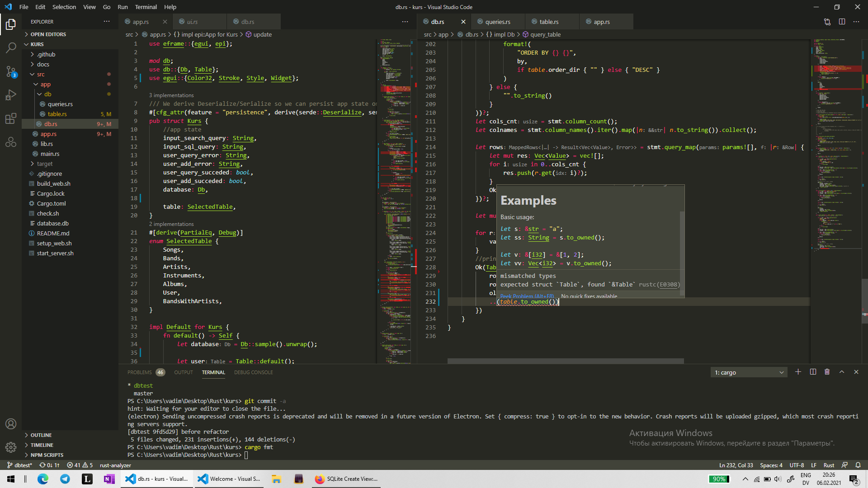868x488 pixels.
Task: Open the File menu
Action: tap(24, 7)
